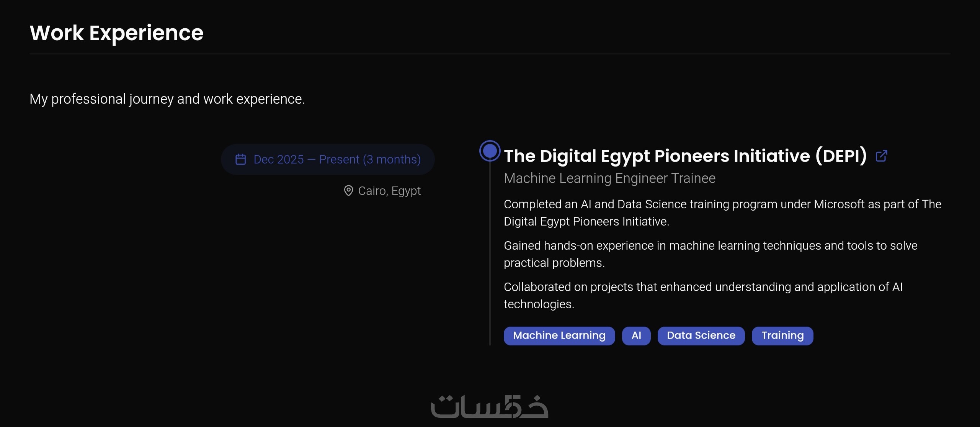Select the AI skill tag
Screen dimensions: 980x427
click(636, 335)
